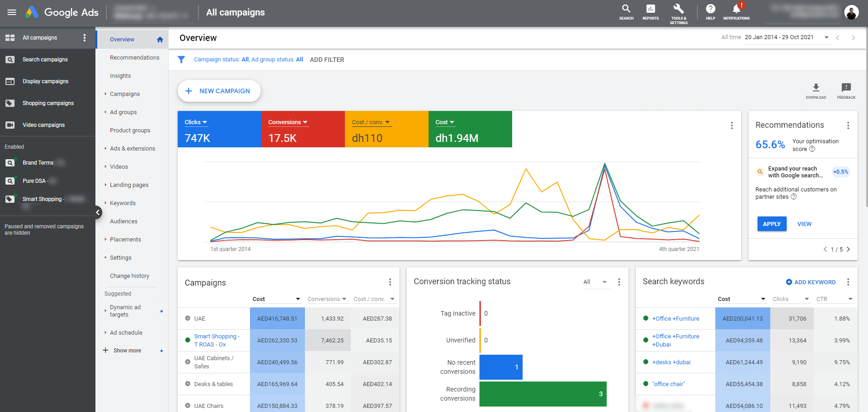Click optimisation score help icon

[812, 149]
